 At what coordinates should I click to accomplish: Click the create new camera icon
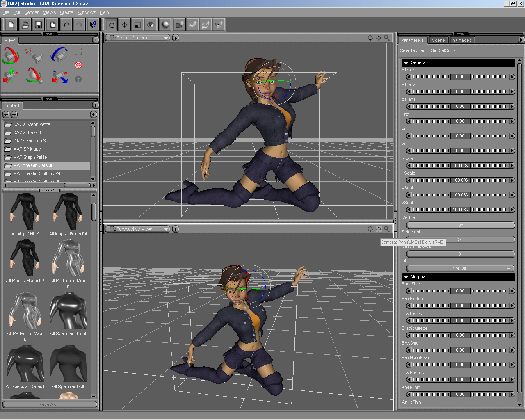click(179, 25)
